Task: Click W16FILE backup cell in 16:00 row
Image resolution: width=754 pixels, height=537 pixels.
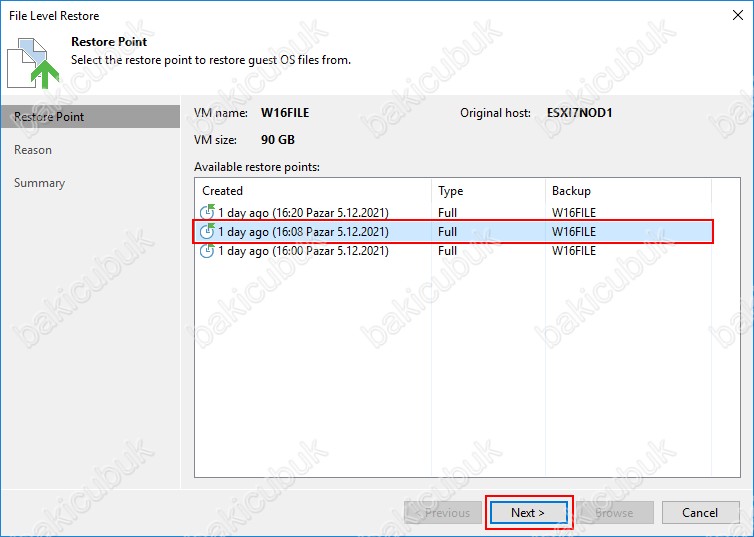Action: (x=574, y=251)
